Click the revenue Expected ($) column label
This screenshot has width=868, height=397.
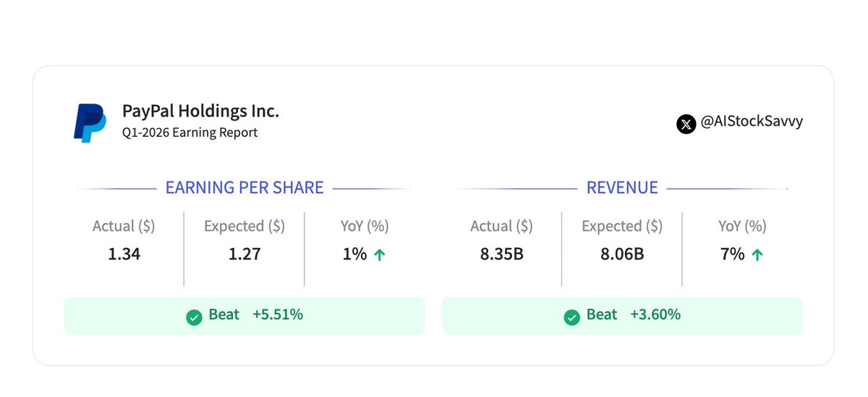tap(622, 226)
